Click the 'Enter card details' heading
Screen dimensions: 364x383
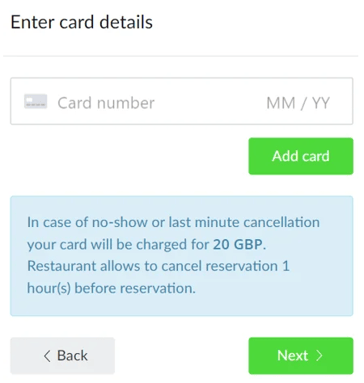point(82,22)
